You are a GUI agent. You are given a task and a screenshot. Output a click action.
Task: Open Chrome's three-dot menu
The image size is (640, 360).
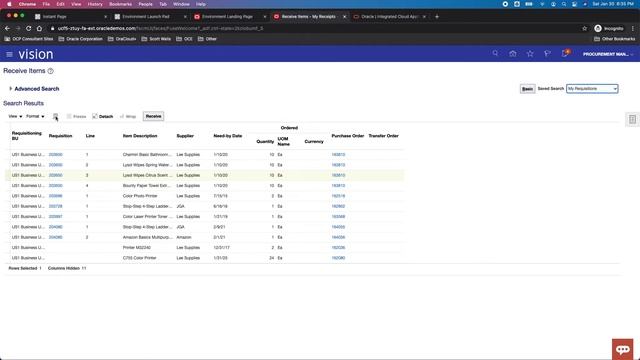coord(633,28)
